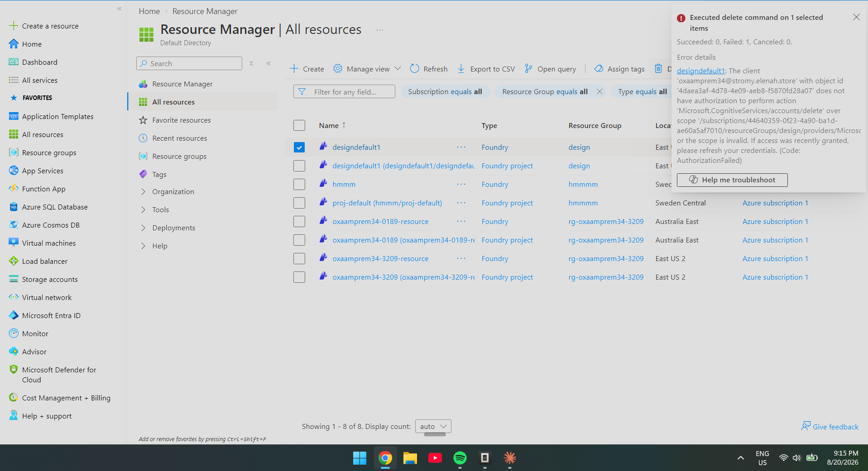The width and height of the screenshot is (868, 471).
Task: Open the hmmm resource link
Action: [344, 185]
